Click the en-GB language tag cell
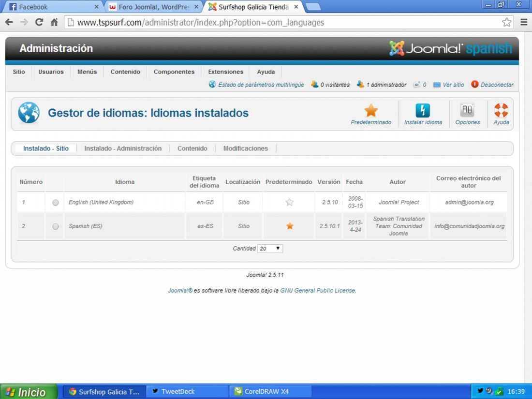This screenshot has height=399, width=532. pyautogui.click(x=205, y=202)
